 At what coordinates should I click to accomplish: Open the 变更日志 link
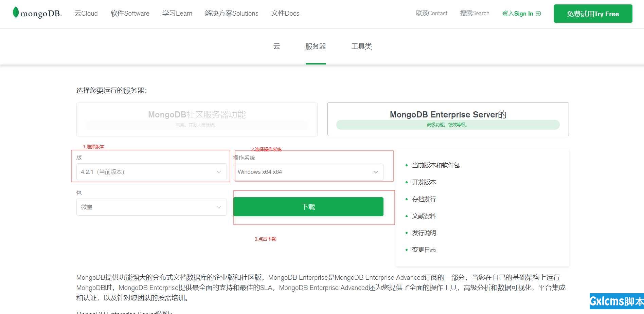pyautogui.click(x=424, y=250)
